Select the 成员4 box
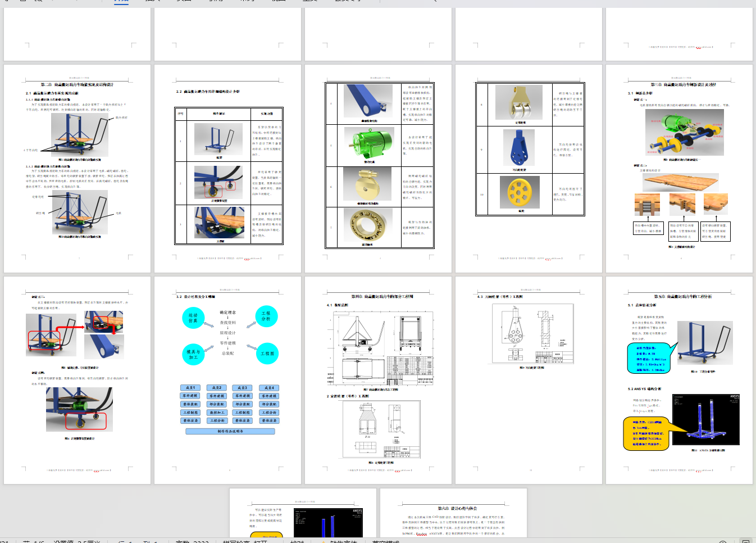The width and height of the screenshot is (756, 543). point(269,388)
